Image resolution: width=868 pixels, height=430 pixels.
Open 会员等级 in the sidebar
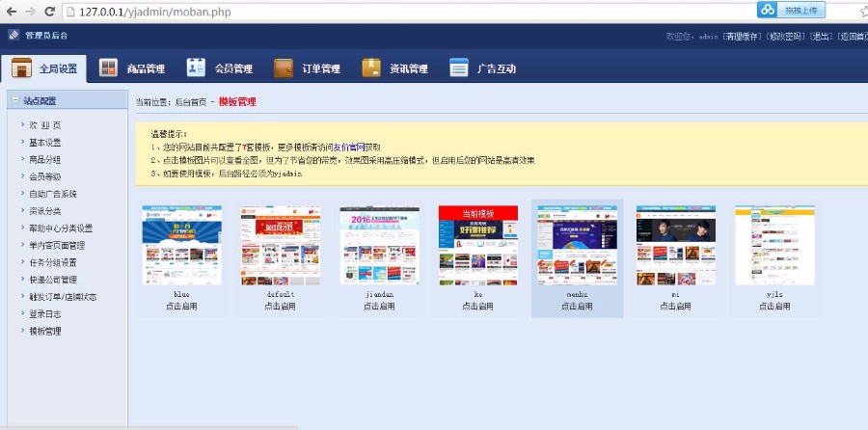[44, 177]
